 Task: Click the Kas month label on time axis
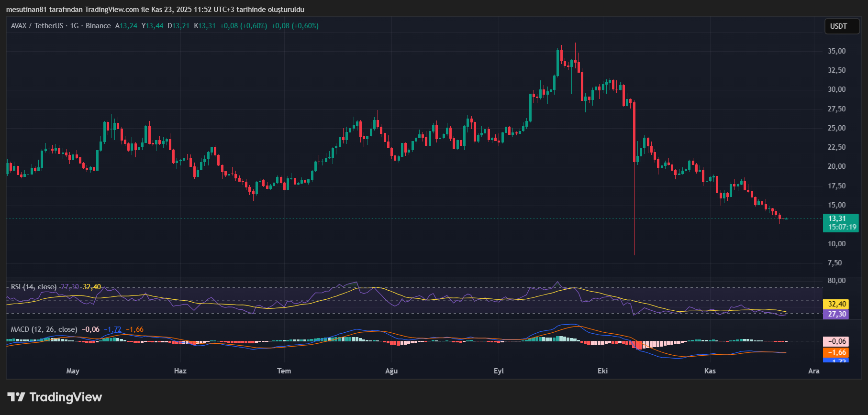710,371
